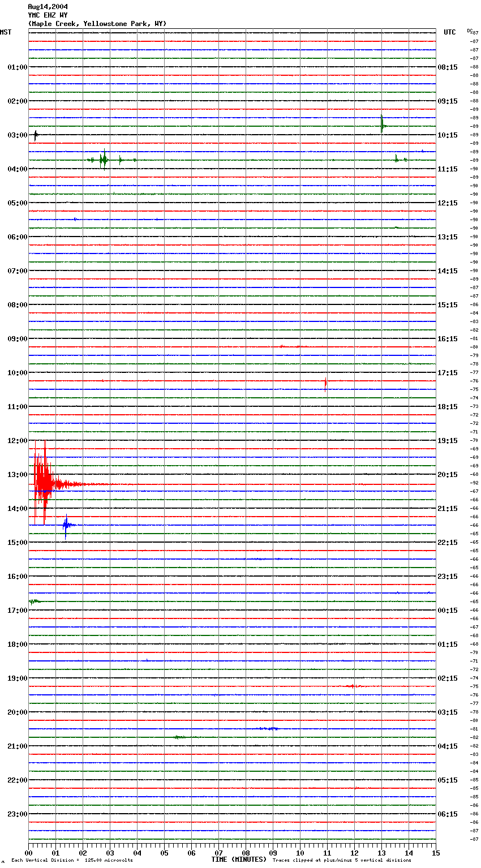
Task: Click the 21:15 UTC time label
Action: [x=448, y=509]
